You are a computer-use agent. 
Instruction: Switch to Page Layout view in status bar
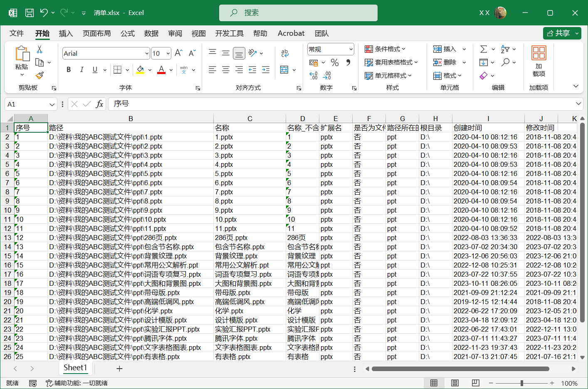pos(455,383)
